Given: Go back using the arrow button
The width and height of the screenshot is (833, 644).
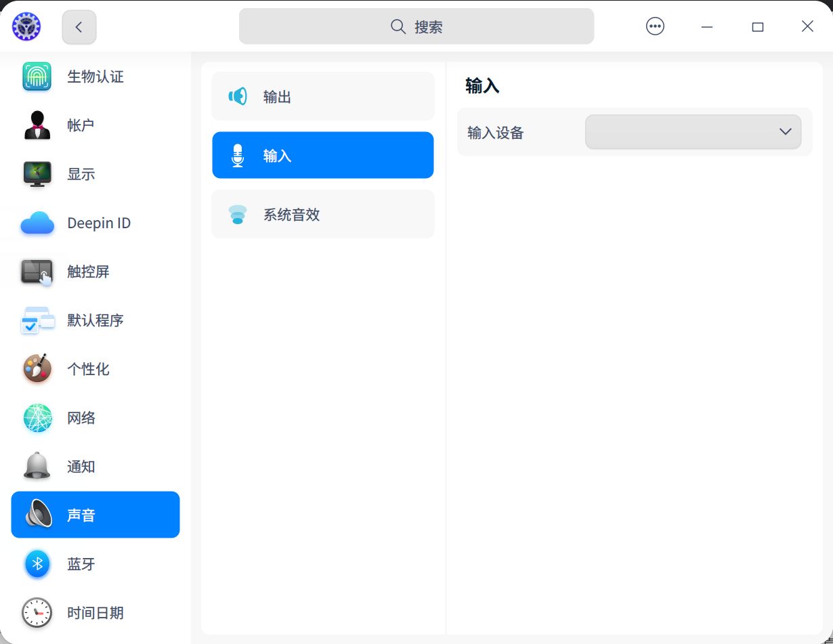Looking at the screenshot, I should (x=79, y=26).
